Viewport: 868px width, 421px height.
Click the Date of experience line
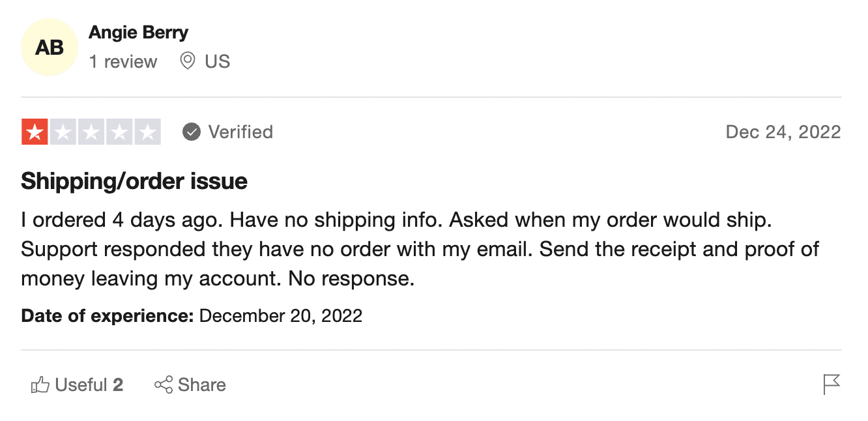click(192, 316)
